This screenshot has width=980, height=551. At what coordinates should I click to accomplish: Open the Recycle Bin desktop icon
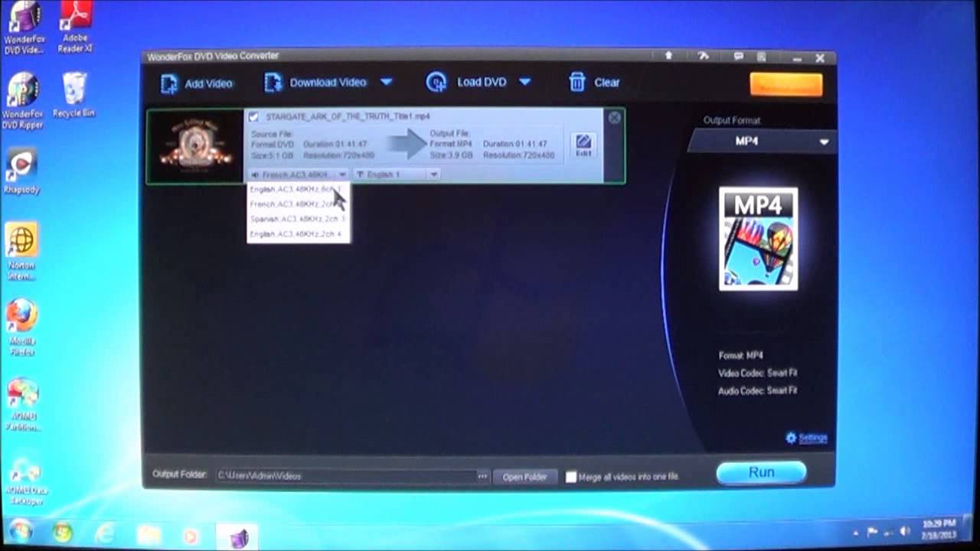point(74,96)
